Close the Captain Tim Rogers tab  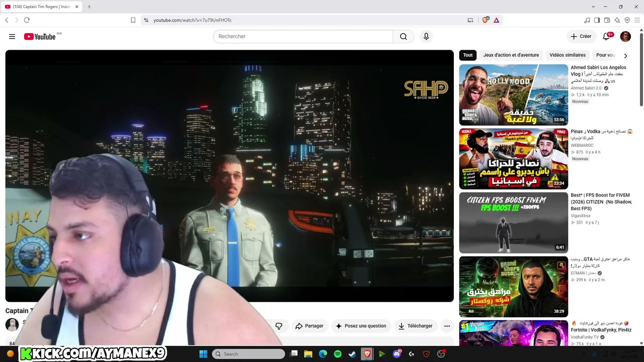coord(76,7)
